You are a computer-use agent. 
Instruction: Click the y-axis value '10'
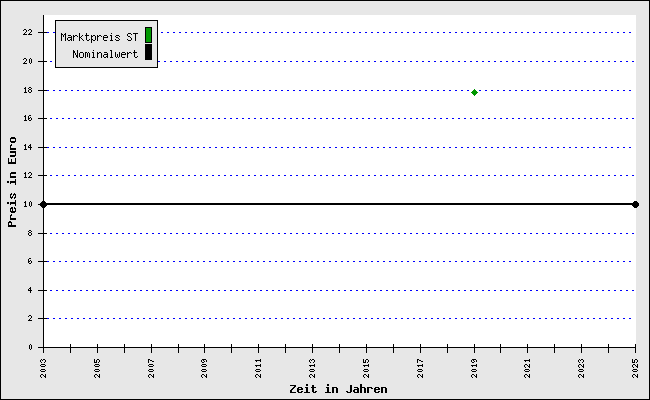tap(28, 204)
